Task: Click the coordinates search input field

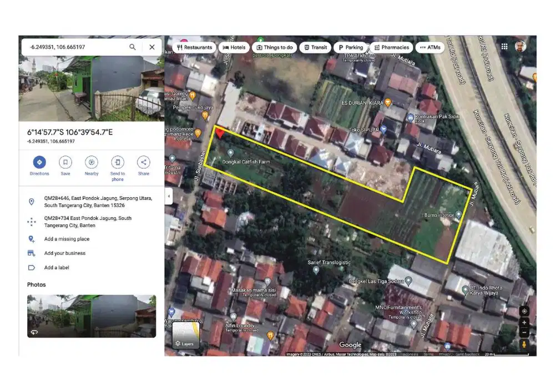Action: point(76,47)
